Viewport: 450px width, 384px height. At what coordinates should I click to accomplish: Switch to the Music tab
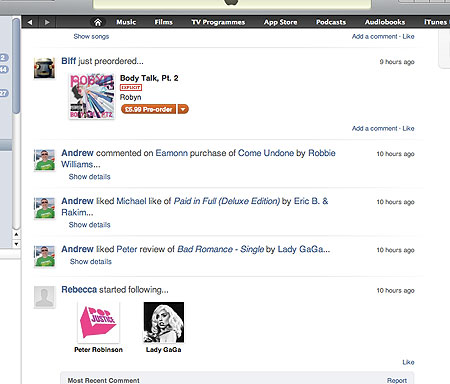(x=126, y=22)
